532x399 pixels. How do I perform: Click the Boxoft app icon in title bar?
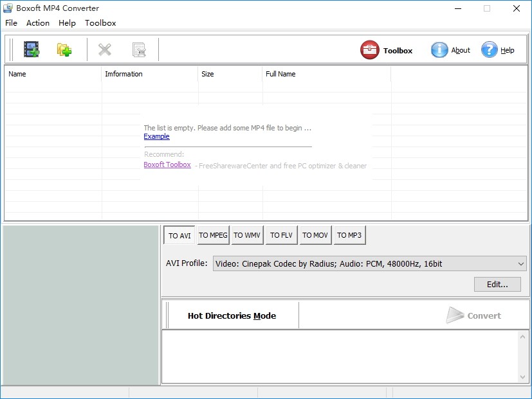coord(8,8)
